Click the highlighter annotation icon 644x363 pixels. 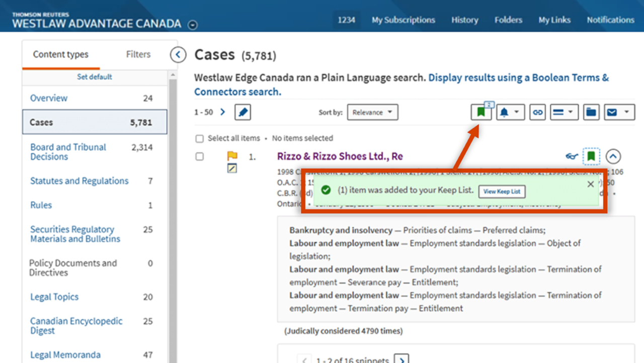coord(243,113)
